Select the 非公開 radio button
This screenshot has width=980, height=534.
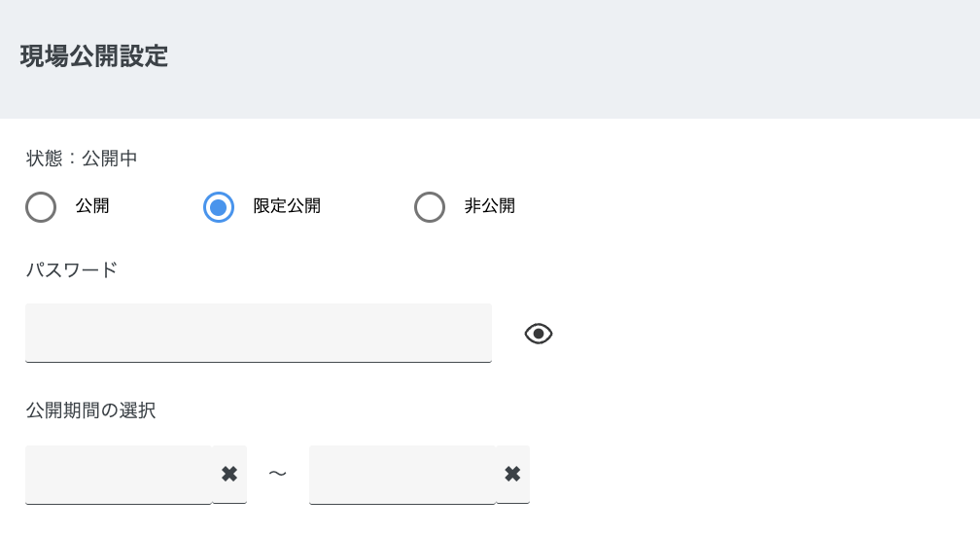[x=430, y=207]
